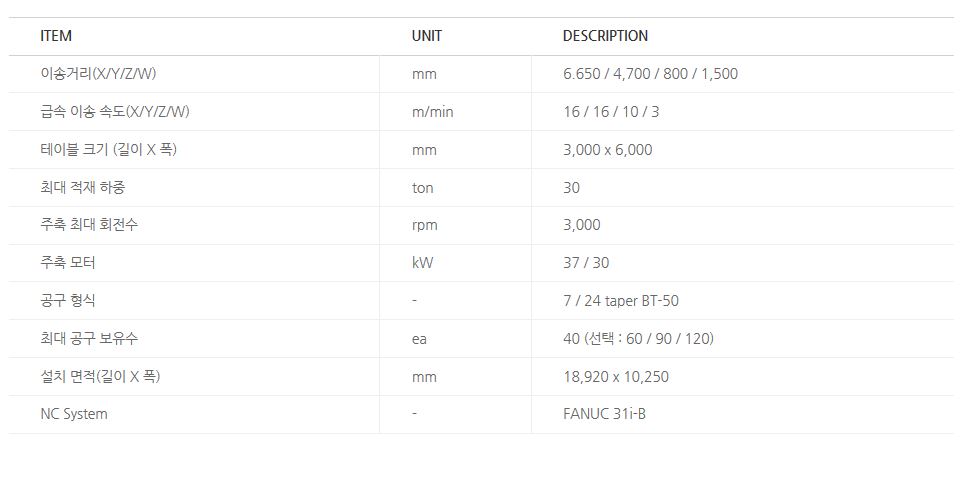Click the ITEM column header
Viewport: 960px width, 479px height.
[x=56, y=36]
